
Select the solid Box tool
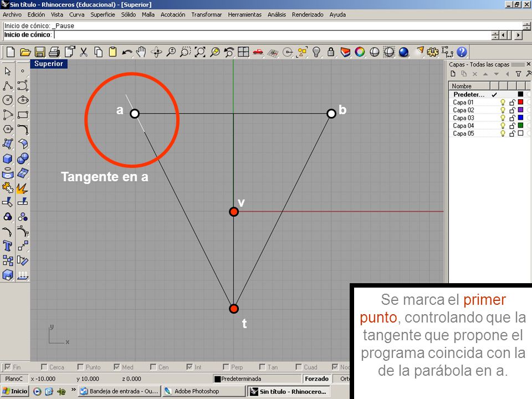pos(7,158)
